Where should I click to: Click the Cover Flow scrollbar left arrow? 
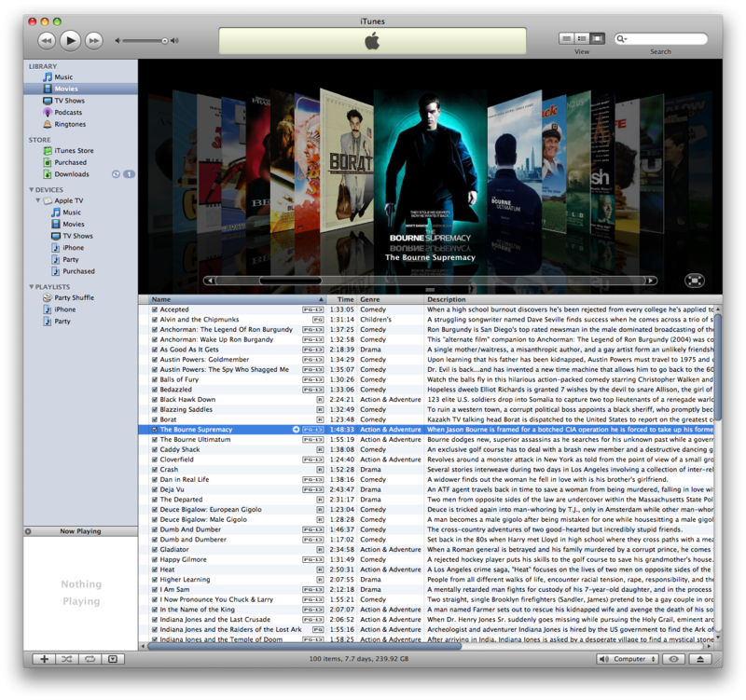[210, 281]
